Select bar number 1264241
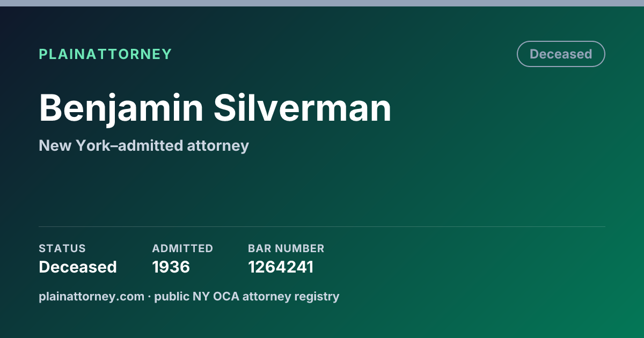This screenshot has height=338, width=644. 281,267
